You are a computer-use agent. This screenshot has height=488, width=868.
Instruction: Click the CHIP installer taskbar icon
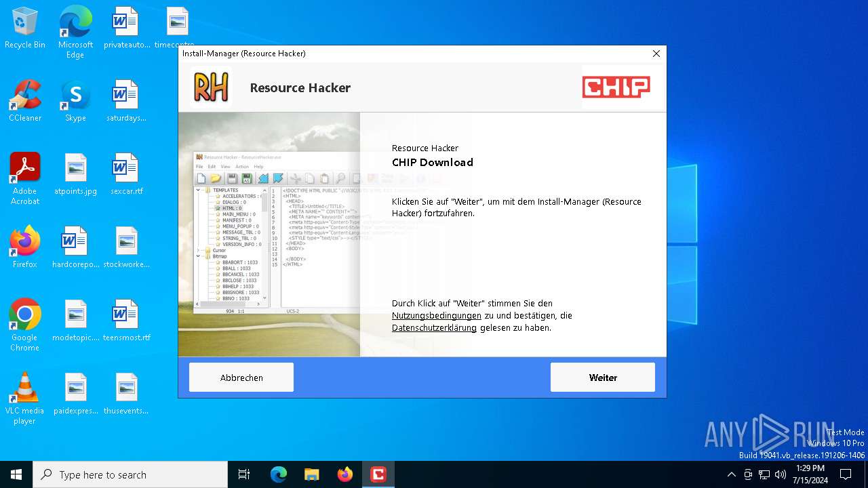point(378,474)
